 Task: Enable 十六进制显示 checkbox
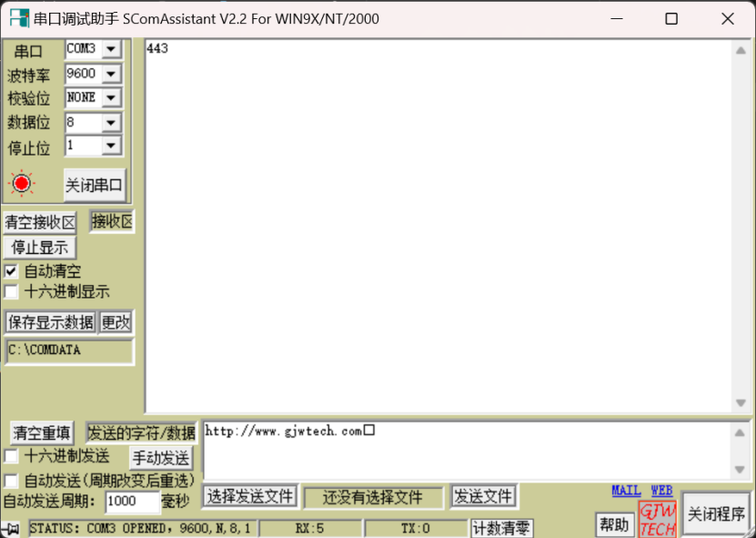[x=11, y=291]
